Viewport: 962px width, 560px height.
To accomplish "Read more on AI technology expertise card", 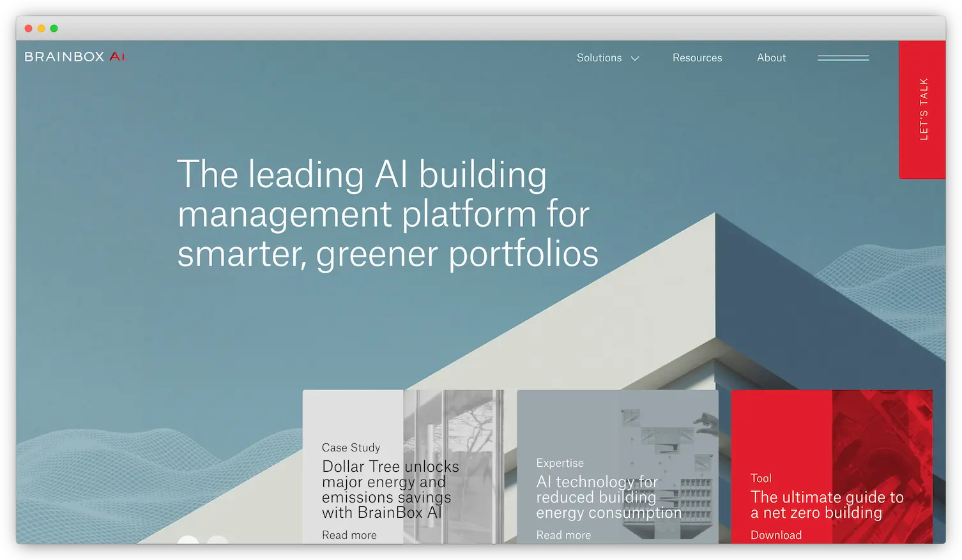I will (563, 535).
